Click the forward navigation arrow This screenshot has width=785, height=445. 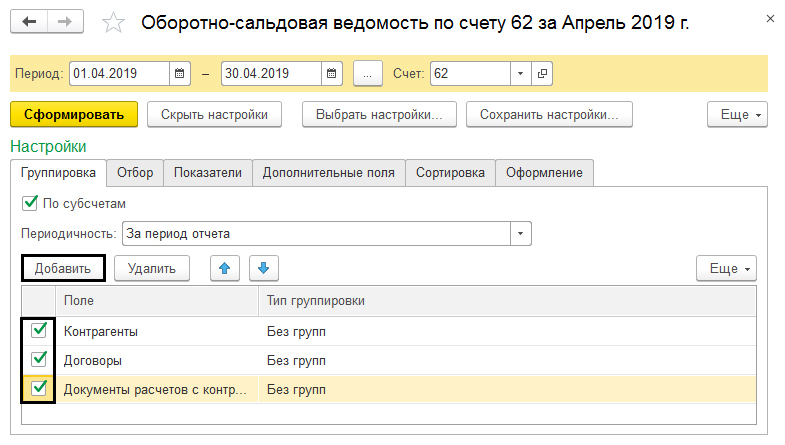point(64,21)
